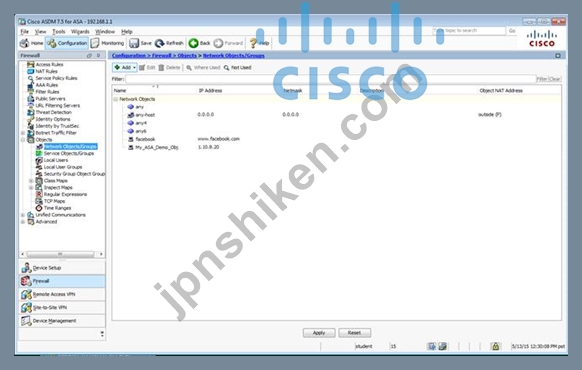Open Local User Groups
Image resolution: width=582 pixels, height=370 pixels.
coord(63,167)
